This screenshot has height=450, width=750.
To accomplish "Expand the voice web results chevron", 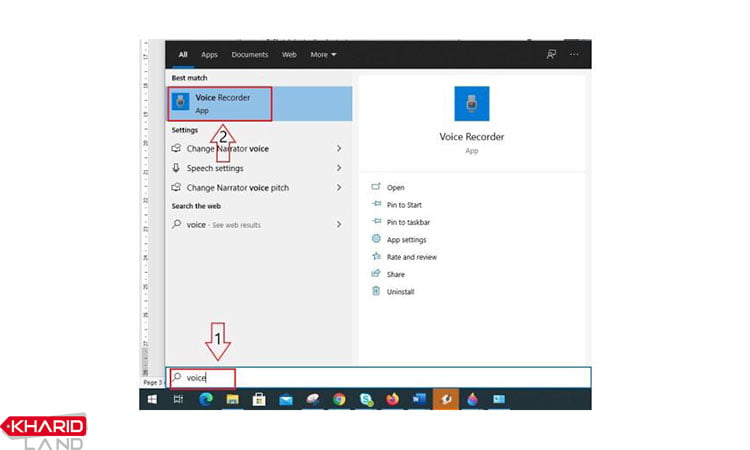I will click(339, 224).
